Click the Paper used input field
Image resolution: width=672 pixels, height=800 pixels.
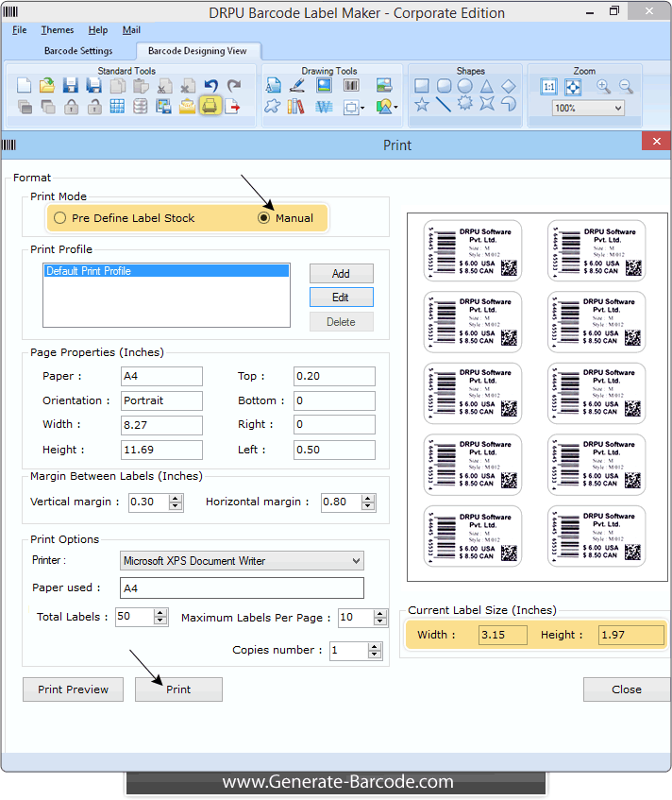coord(242,588)
